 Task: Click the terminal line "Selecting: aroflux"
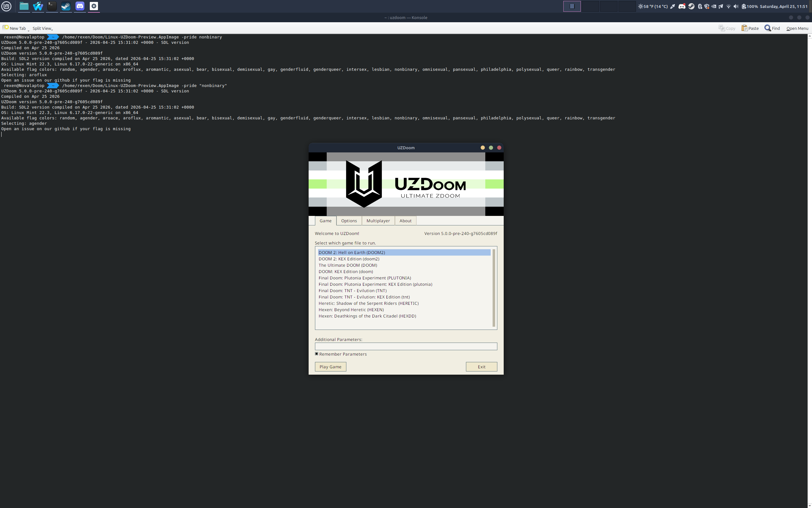[x=24, y=75]
